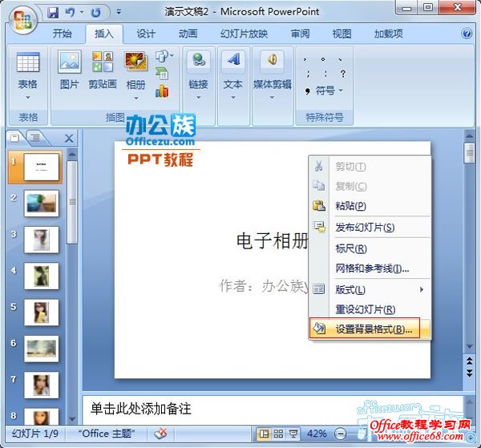Open the 媒体剪辑 media clips group

pos(272,75)
